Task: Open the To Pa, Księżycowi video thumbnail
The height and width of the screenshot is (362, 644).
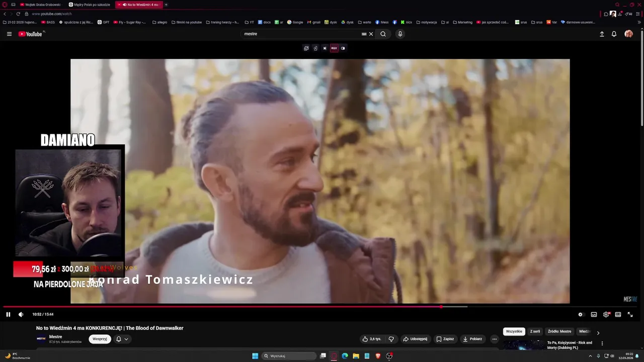Action: tap(523, 345)
